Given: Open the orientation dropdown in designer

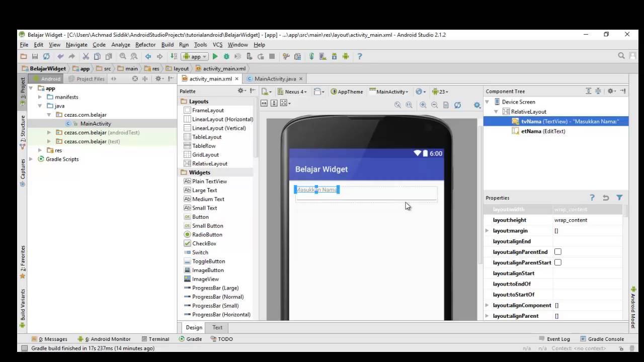Looking at the screenshot, I should pos(319,92).
